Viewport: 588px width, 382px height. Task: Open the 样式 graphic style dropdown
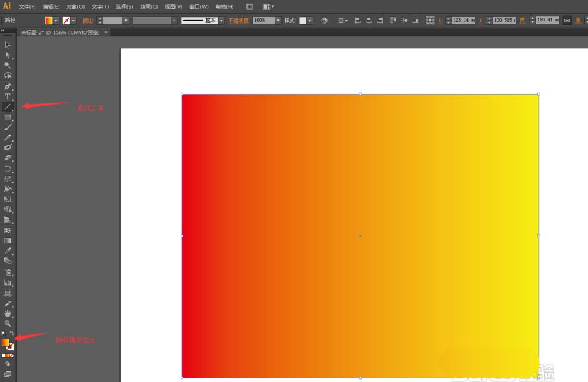(310, 21)
